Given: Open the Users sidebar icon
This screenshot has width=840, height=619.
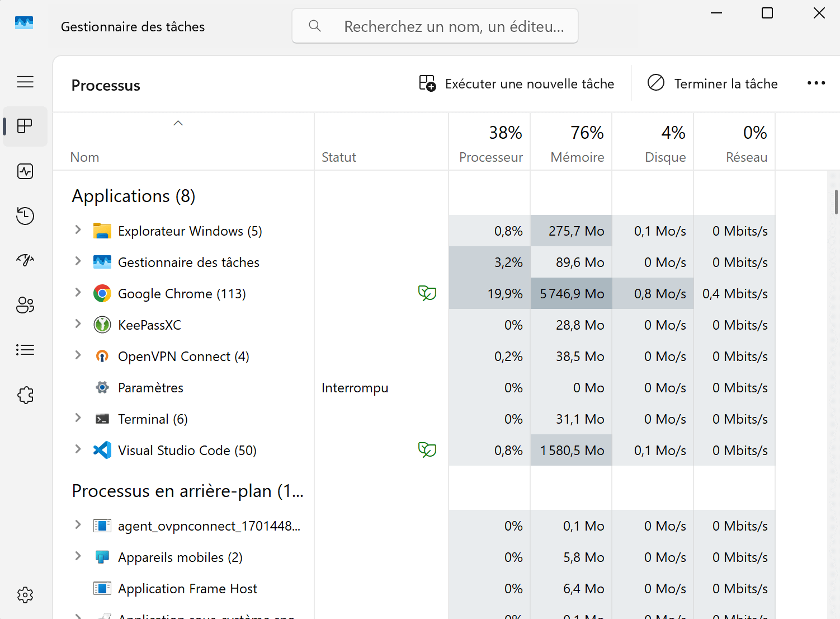Looking at the screenshot, I should tap(25, 305).
